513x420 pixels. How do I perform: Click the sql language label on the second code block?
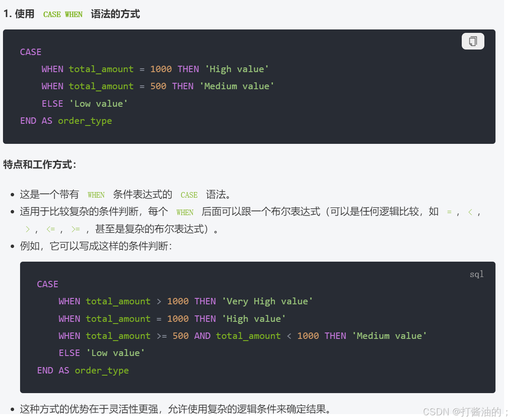pyautogui.click(x=476, y=274)
